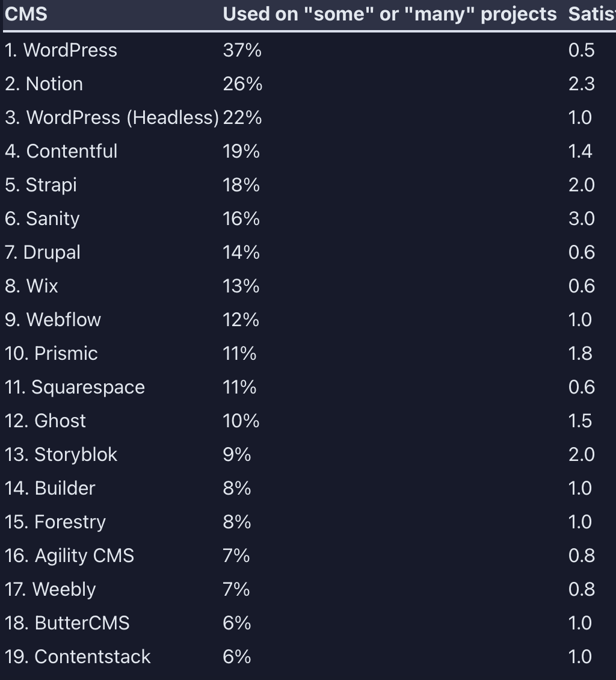Screen dimensions: 616x680
Task: Click the partially visible Satisfaction column header
Action: (592, 14)
